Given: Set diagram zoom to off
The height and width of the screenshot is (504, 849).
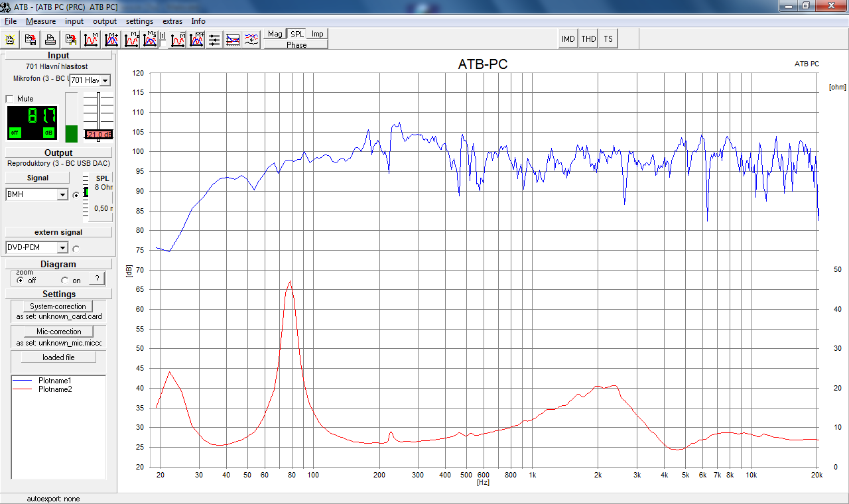Looking at the screenshot, I should (x=21, y=281).
